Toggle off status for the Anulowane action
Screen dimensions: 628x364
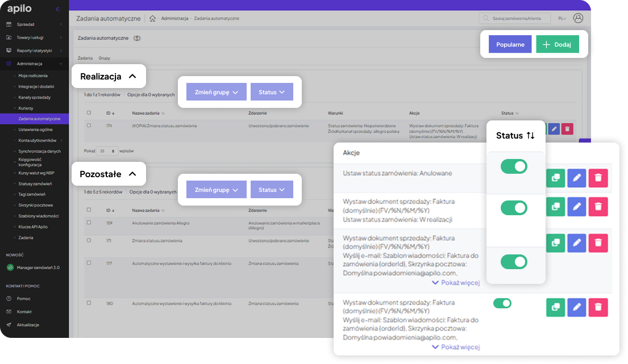514,166
